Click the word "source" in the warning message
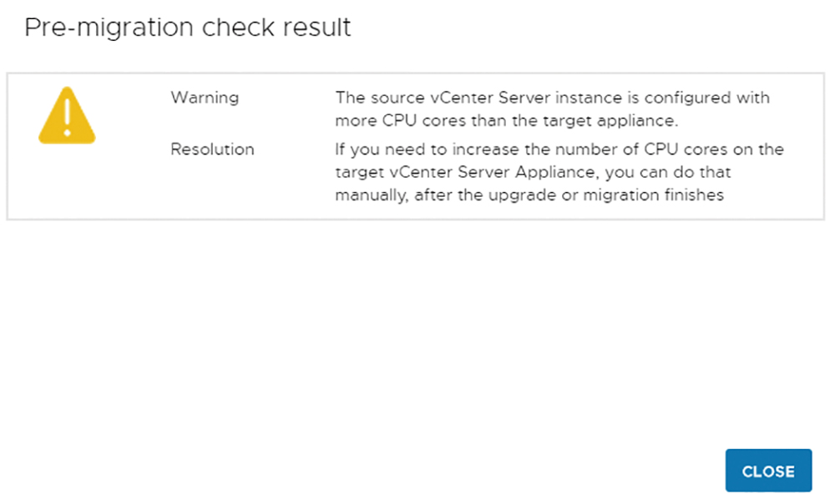The height and width of the screenshot is (504, 835). coord(397,98)
